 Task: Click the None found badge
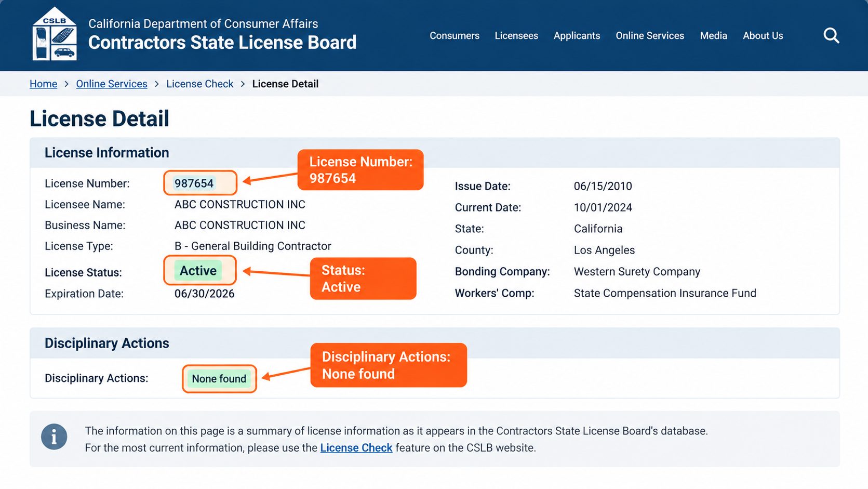click(219, 379)
